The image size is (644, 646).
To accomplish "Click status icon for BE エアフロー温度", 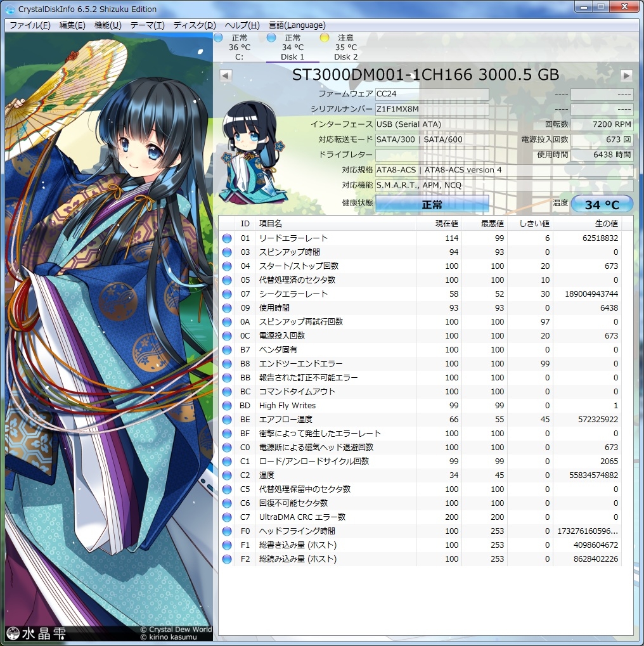I will tap(227, 420).
